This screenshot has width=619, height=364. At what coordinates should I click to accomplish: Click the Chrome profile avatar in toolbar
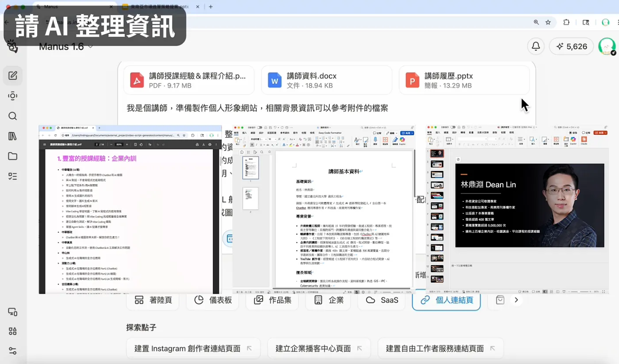605,22
